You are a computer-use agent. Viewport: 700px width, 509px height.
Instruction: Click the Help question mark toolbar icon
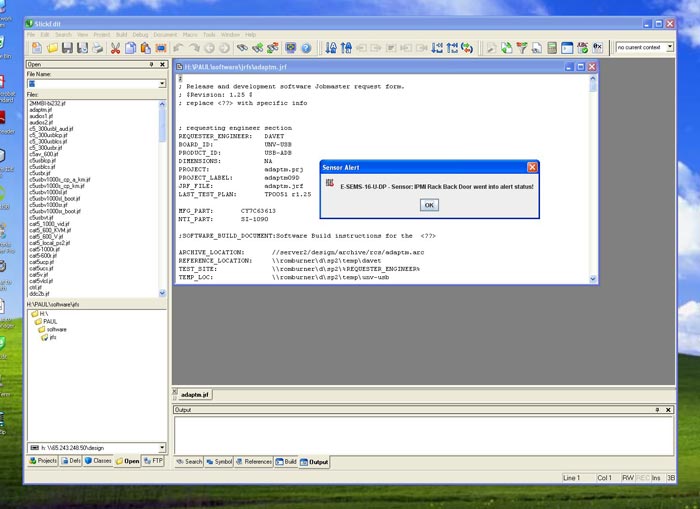[x=305, y=48]
